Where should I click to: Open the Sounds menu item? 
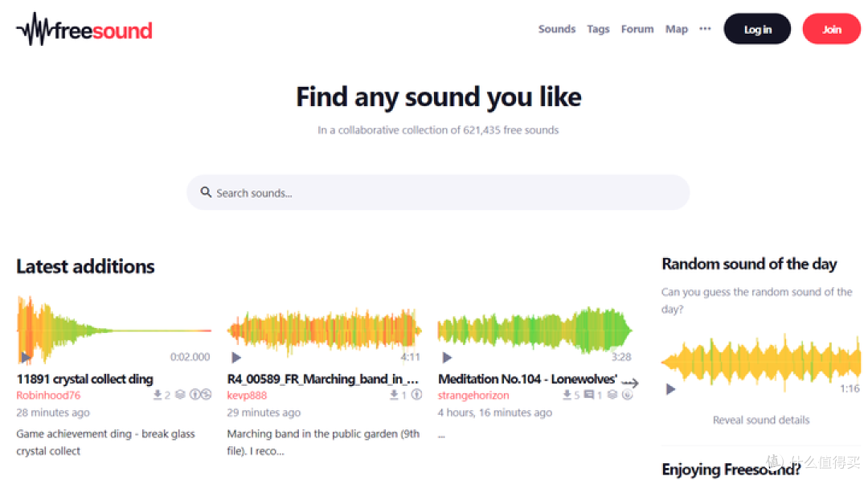pos(557,29)
